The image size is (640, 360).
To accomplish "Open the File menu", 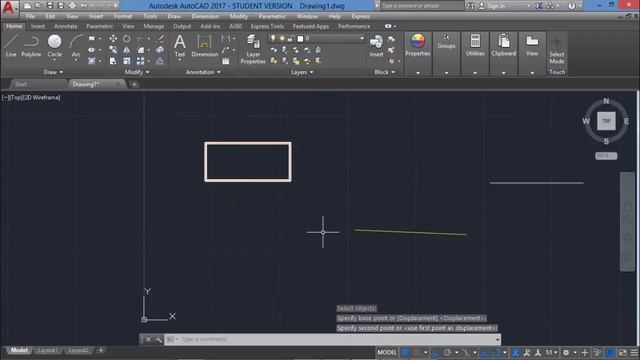I will tap(30, 16).
